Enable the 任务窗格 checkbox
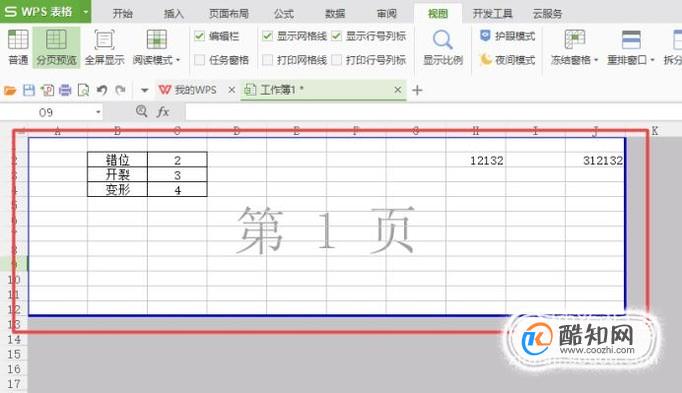Image resolution: width=682 pixels, height=393 pixels. click(x=200, y=60)
